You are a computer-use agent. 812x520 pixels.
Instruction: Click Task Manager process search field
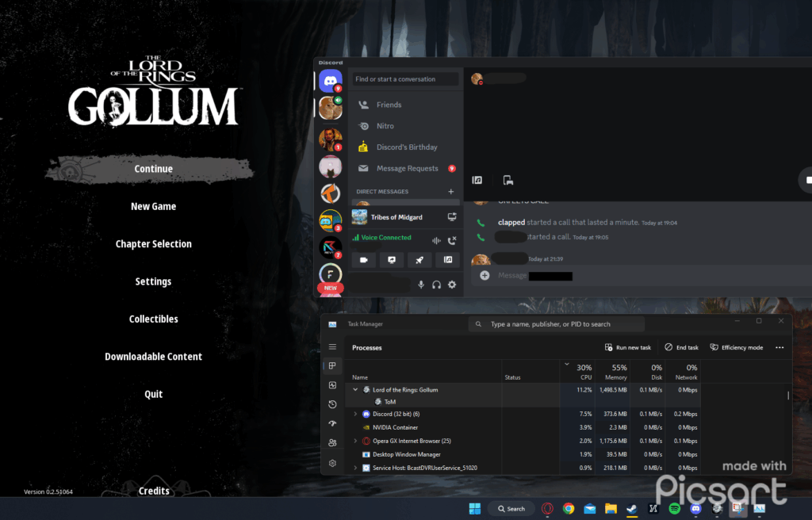point(557,324)
